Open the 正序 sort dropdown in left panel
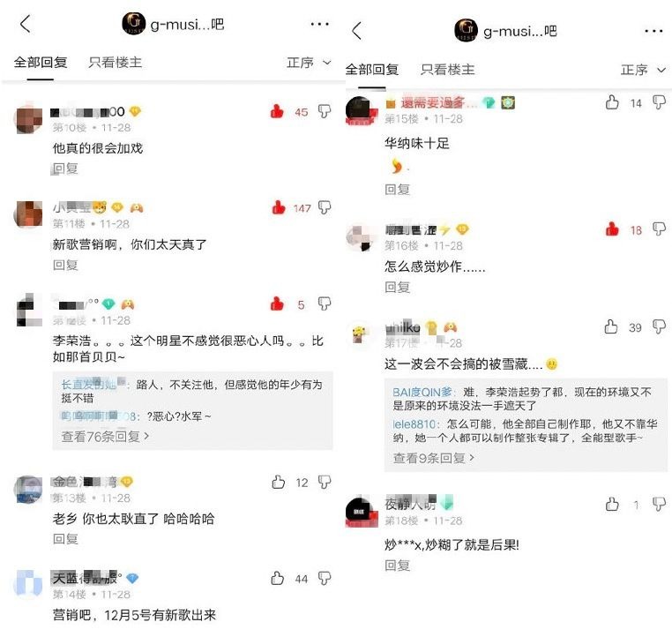Viewport: 672px width, 637px height. [x=309, y=63]
